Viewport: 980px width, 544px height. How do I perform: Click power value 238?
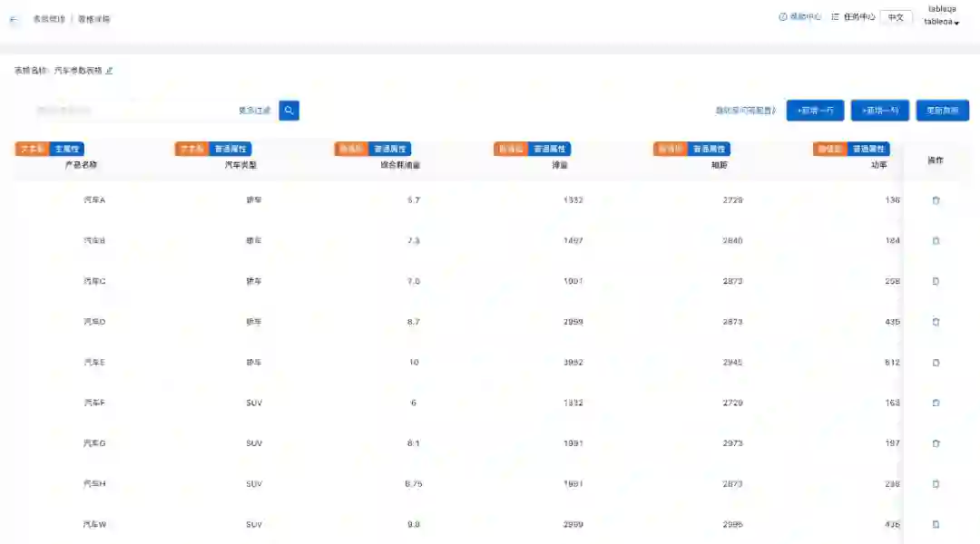point(893,484)
